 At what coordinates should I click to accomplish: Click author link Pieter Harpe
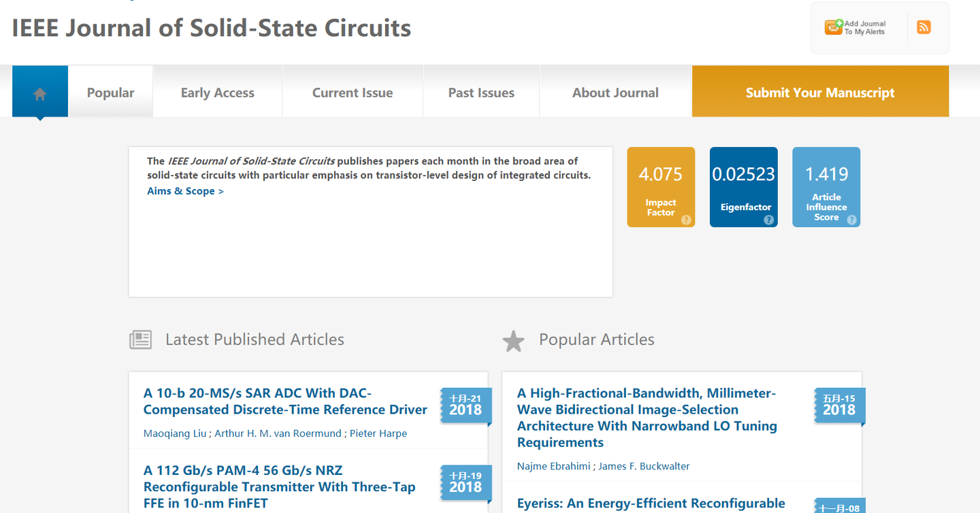pyautogui.click(x=378, y=433)
